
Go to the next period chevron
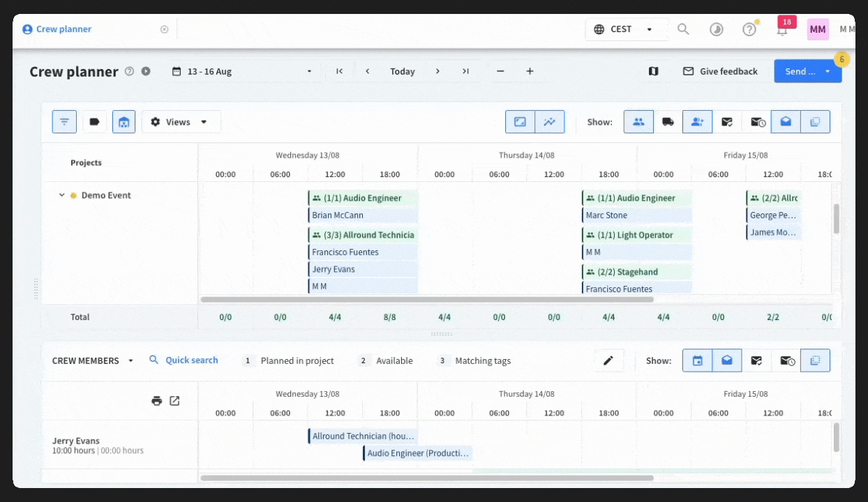437,71
